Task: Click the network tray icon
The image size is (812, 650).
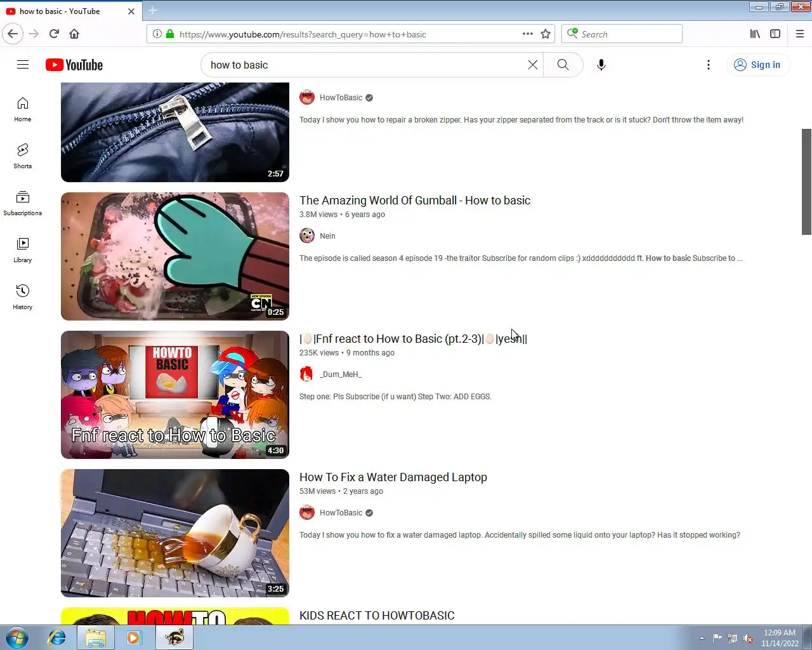Action: coord(733,638)
